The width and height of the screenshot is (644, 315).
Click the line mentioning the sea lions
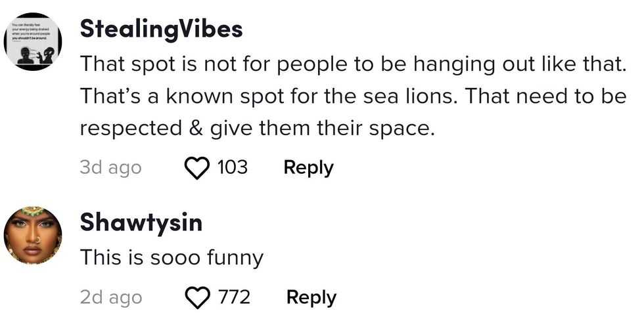coord(352,96)
